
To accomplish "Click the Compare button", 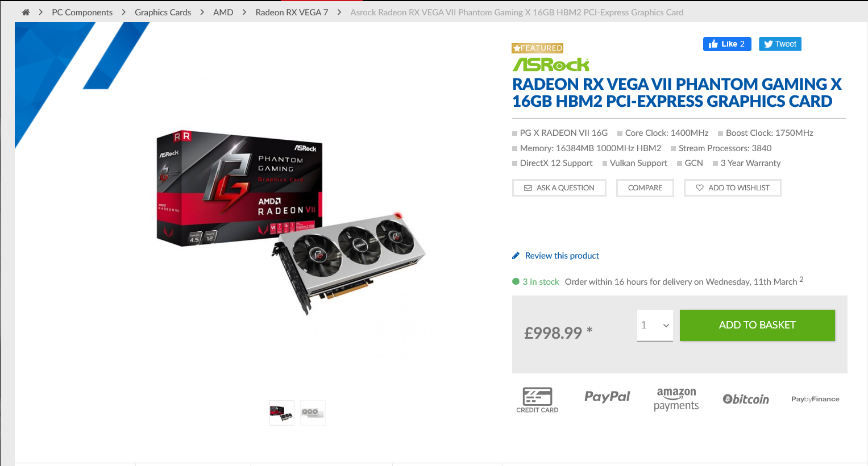I will coord(645,188).
